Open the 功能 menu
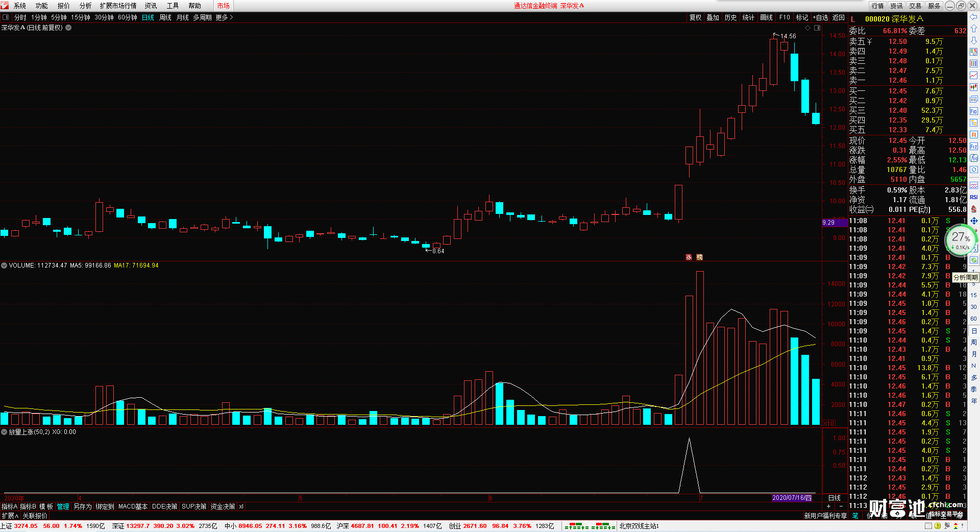 (x=42, y=6)
